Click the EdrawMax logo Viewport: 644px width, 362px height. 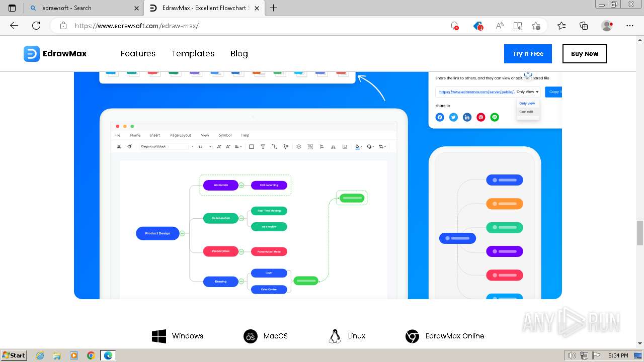tap(55, 54)
